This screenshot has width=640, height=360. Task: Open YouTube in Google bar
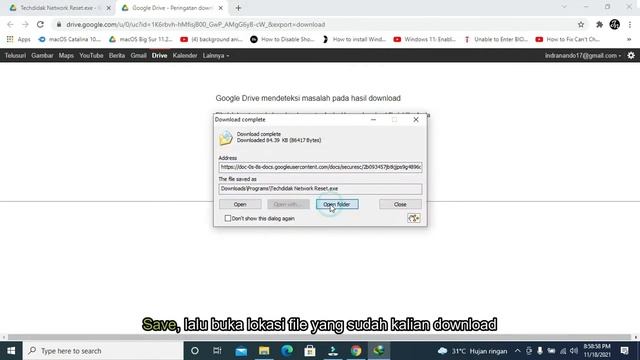pos(91,56)
